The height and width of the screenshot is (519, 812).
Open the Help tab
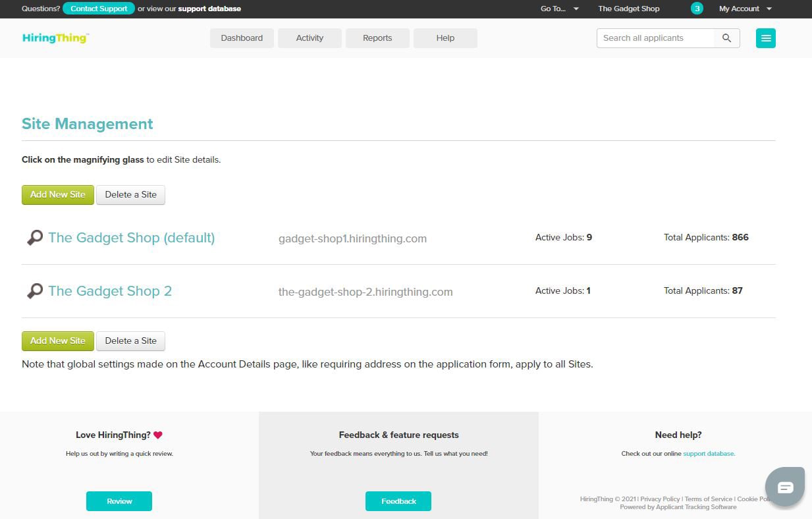click(x=445, y=38)
